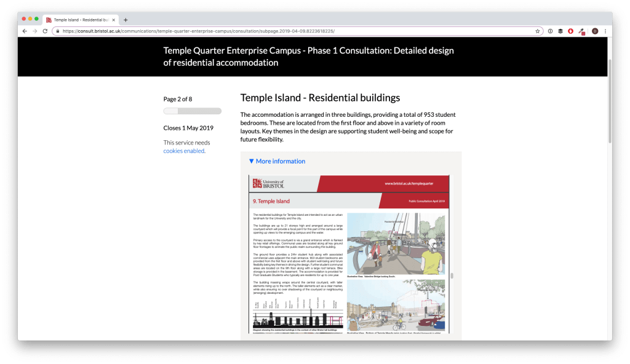Viewport: 630px width, 364px height.
Task: Click the Temple Meads street view illustration
Action: pyautogui.click(x=396, y=306)
